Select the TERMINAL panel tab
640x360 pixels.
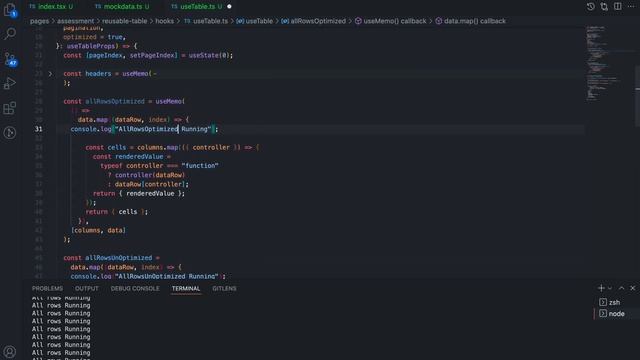pos(186,288)
